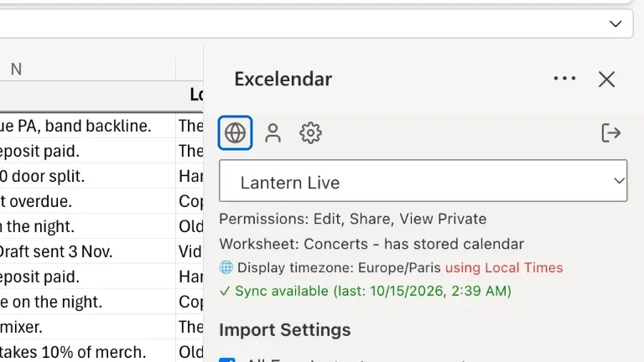Select cell 'ue PA, band backline.'
644x362 pixels.
(88, 126)
